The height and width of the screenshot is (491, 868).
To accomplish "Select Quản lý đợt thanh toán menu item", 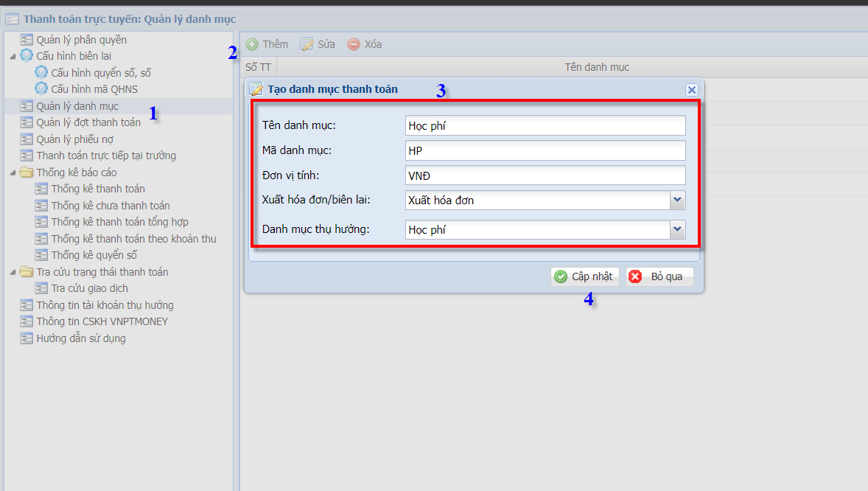I will tap(88, 122).
